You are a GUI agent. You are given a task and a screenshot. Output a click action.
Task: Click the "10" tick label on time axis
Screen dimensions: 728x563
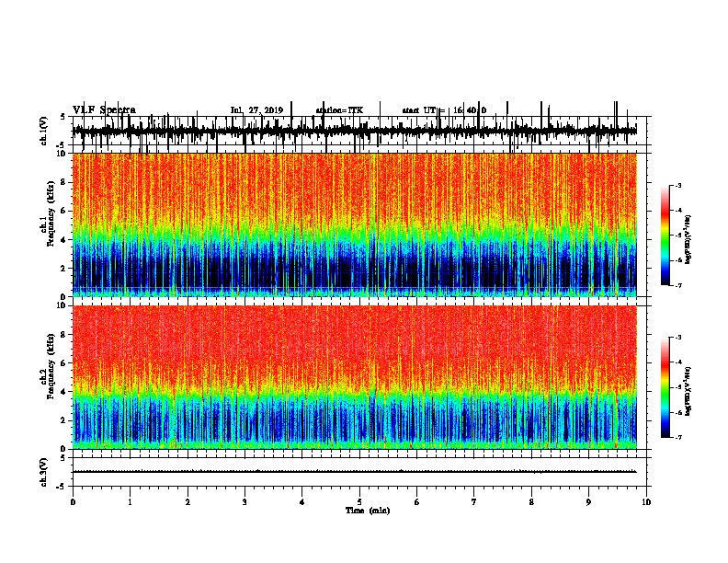click(x=646, y=502)
